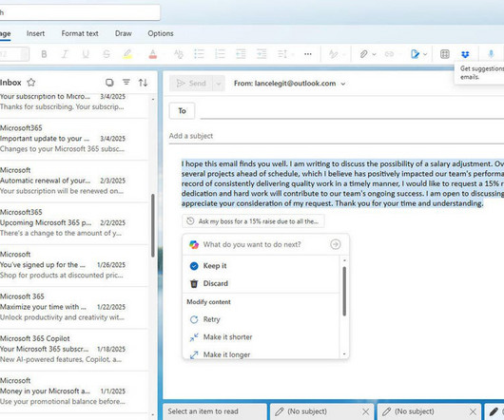Toggle bold formatting
This screenshot has width=504, height=420.
(x=44, y=54)
